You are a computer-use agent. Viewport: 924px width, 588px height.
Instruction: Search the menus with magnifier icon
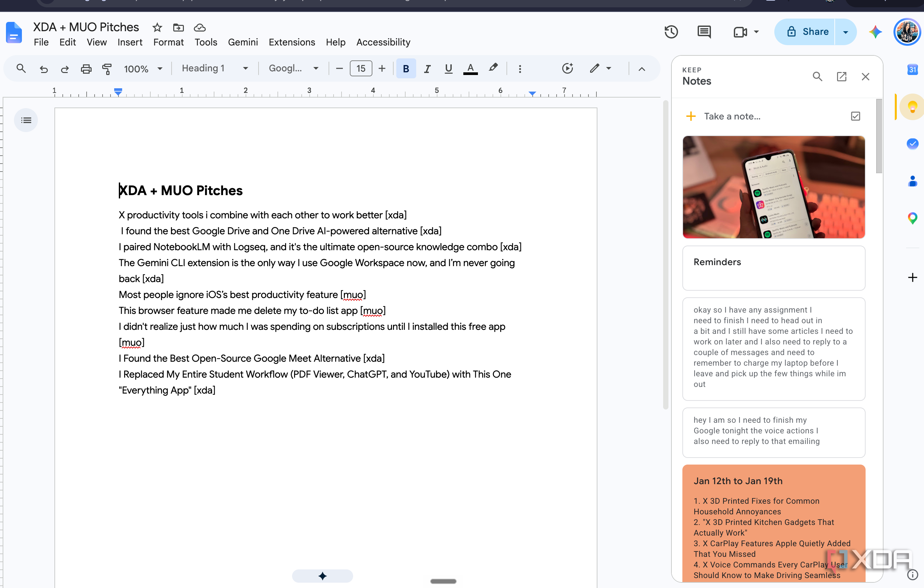click(21, 69)
